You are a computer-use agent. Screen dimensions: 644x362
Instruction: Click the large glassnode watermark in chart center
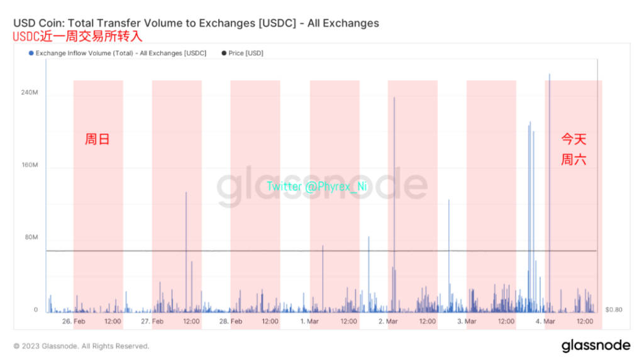pos(322,187)
